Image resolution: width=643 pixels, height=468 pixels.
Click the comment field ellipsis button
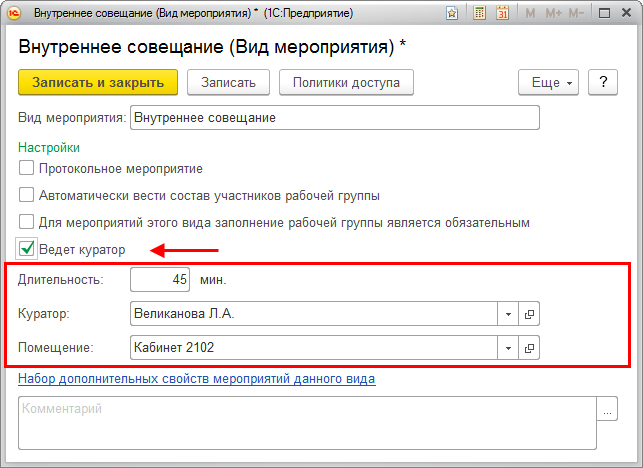[607, 409]
